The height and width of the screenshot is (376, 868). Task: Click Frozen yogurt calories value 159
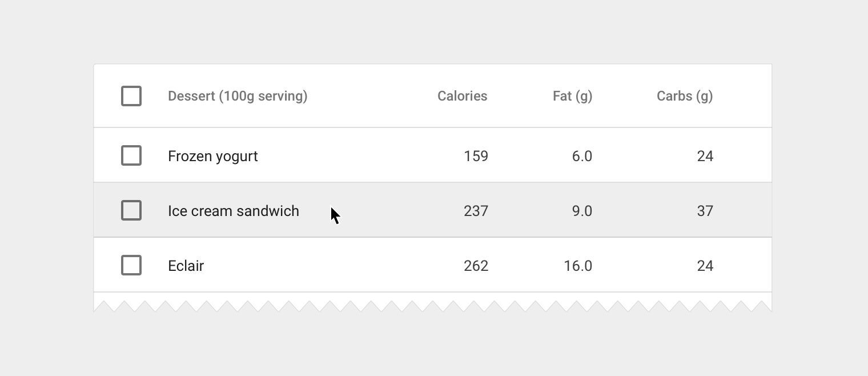pos(476,156)
